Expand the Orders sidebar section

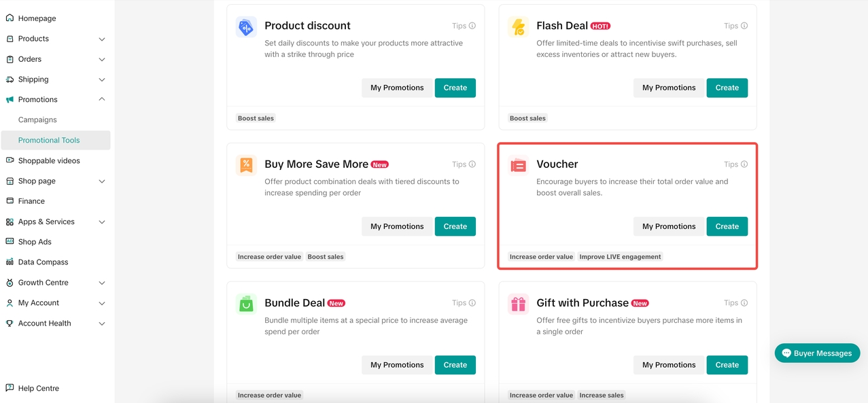[x=102, y=59]
